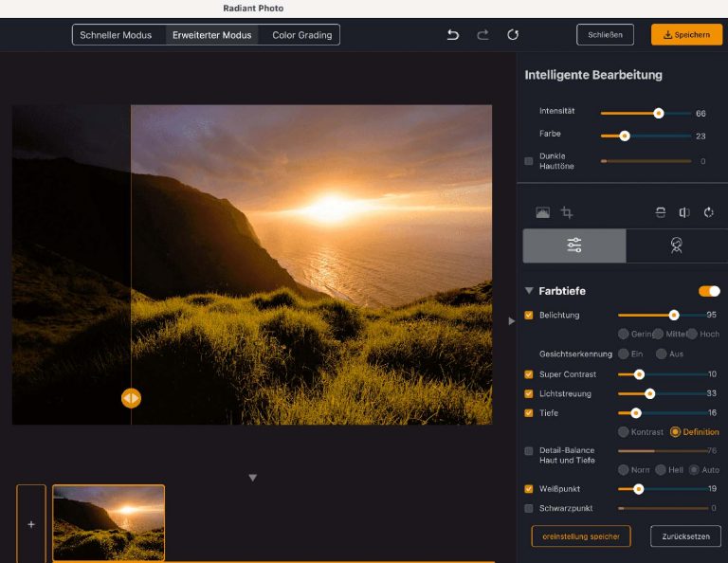728x563 pixels.
Task: Click the Speichern button
Action: coord(687,35)
